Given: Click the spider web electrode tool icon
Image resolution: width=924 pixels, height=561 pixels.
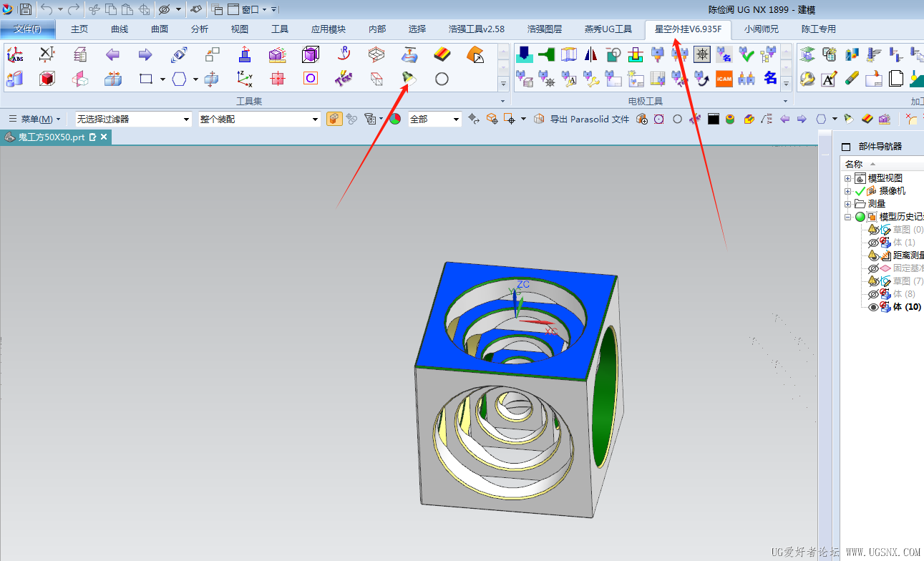Looking at the screenshot, I should point(701,54).
